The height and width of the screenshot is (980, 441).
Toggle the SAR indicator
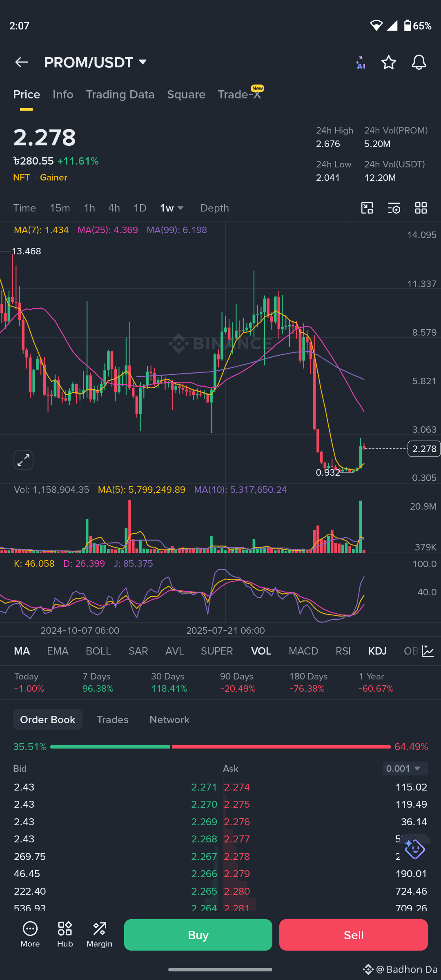(x=138, y=651)
